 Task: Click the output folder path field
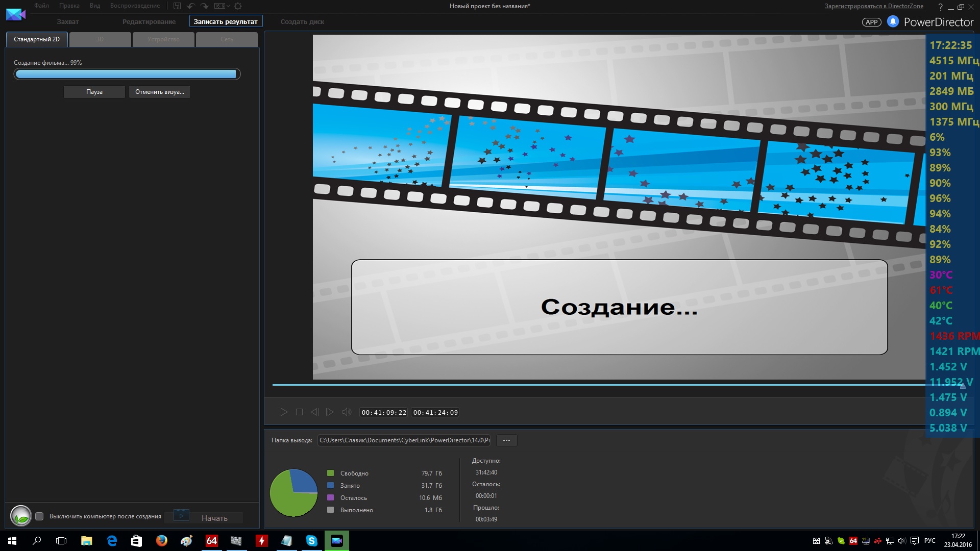coord(404,440)
